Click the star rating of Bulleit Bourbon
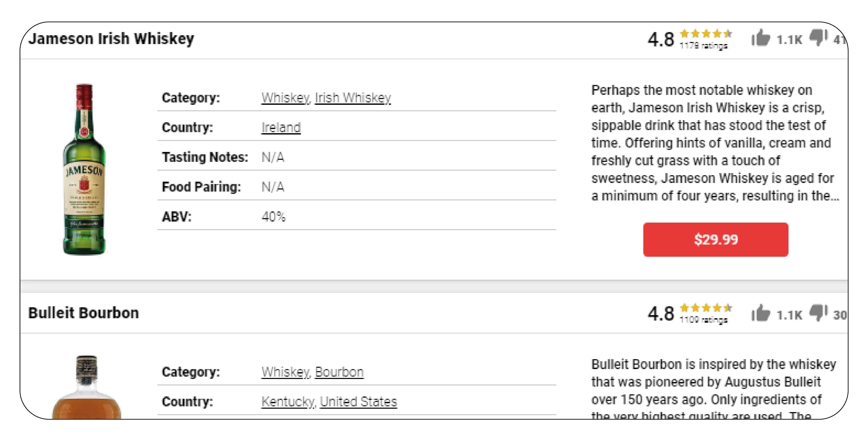This screenshot has height=441, width=868. 706,308
